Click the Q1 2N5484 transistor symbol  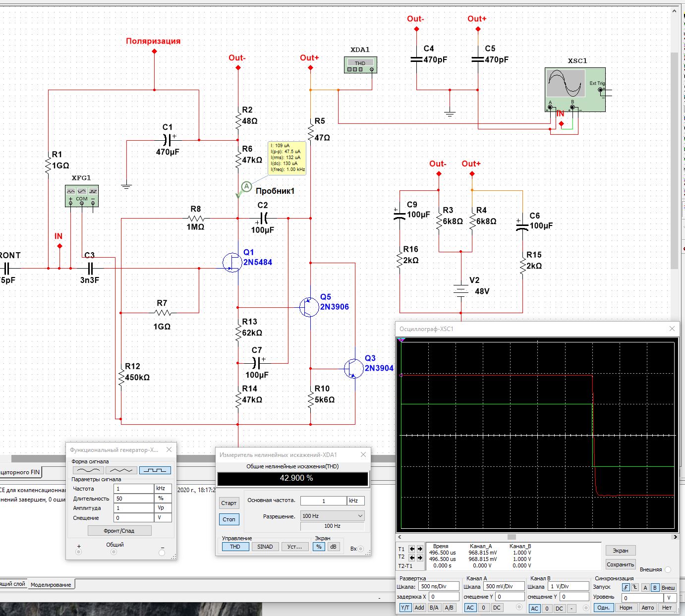tap(232, 262)
